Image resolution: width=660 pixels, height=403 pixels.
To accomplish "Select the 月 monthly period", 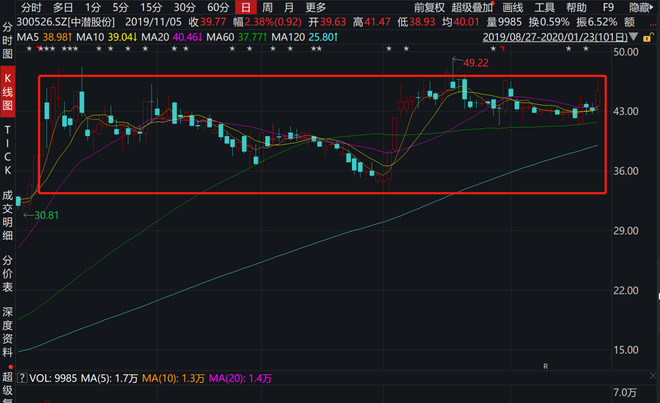I will coord(289,7).
